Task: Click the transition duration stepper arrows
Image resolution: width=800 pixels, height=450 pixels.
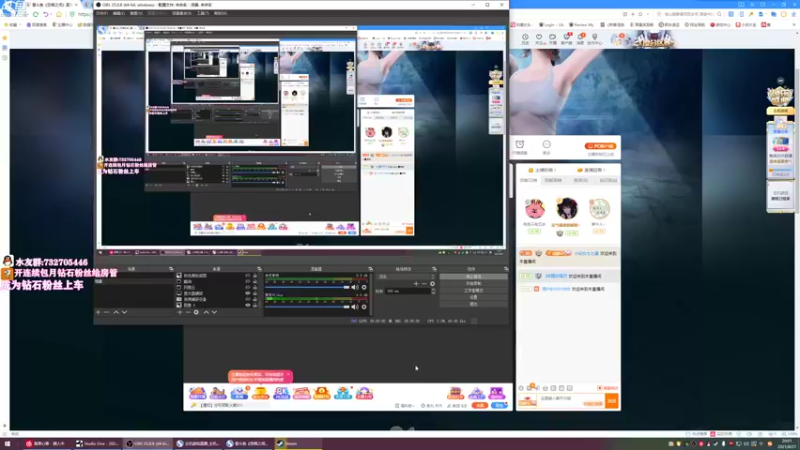Action: tap(433, 291)
